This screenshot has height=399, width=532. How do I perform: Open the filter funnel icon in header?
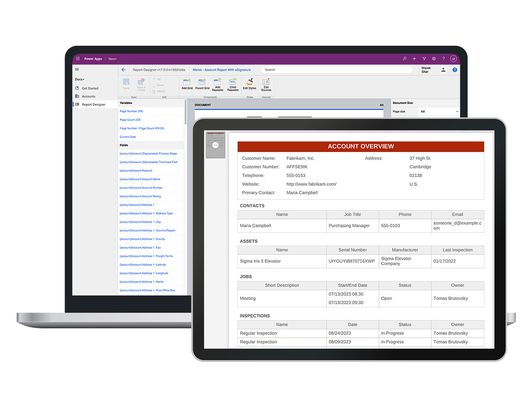pos(424,59)
